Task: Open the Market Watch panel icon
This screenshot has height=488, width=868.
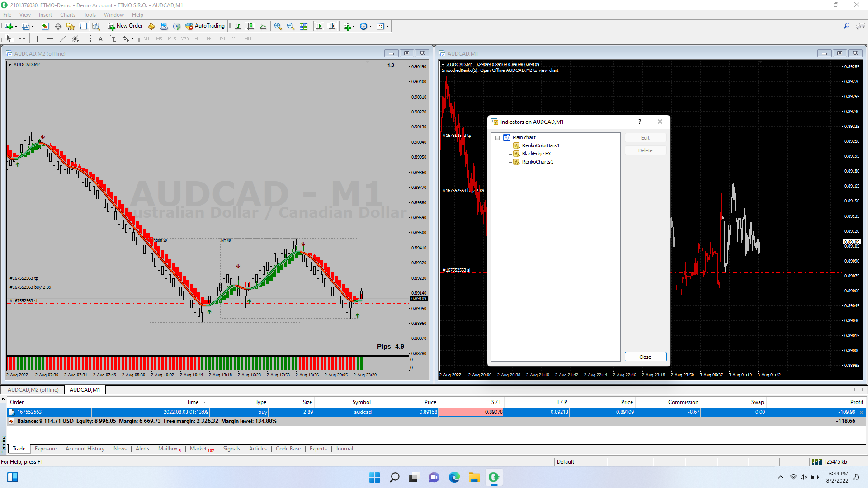Action: click(x=45, y=26)
